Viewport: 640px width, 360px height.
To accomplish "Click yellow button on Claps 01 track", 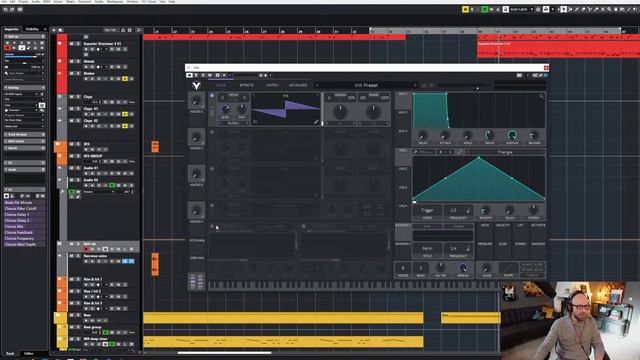I will 125,114.
